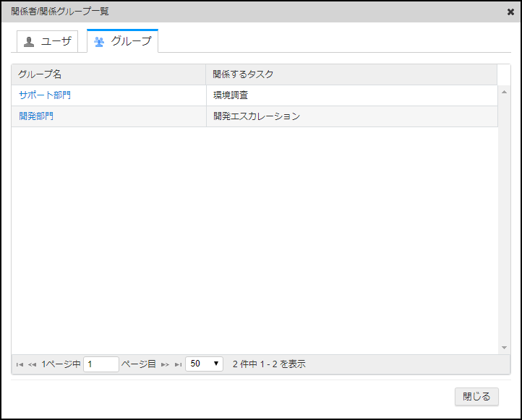Viewport: 522px width, 420px height.
Task: Close the dialog with the X icon
Action: [510, 12]
